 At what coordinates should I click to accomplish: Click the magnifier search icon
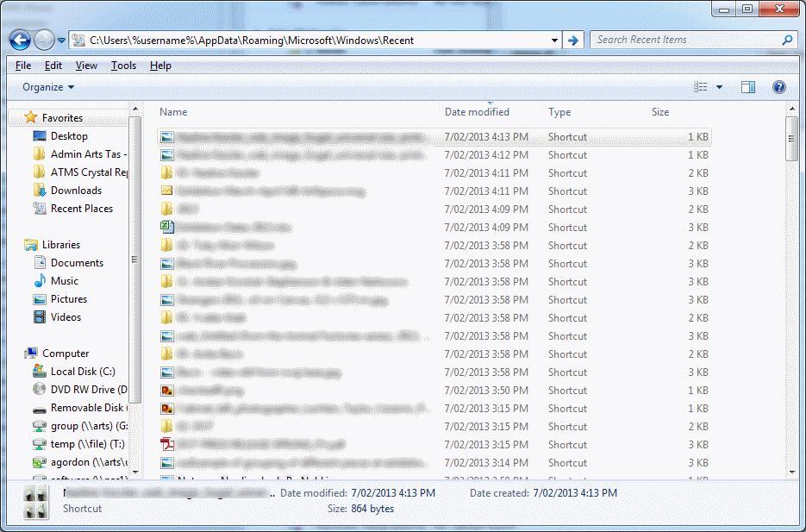(788, 40)
